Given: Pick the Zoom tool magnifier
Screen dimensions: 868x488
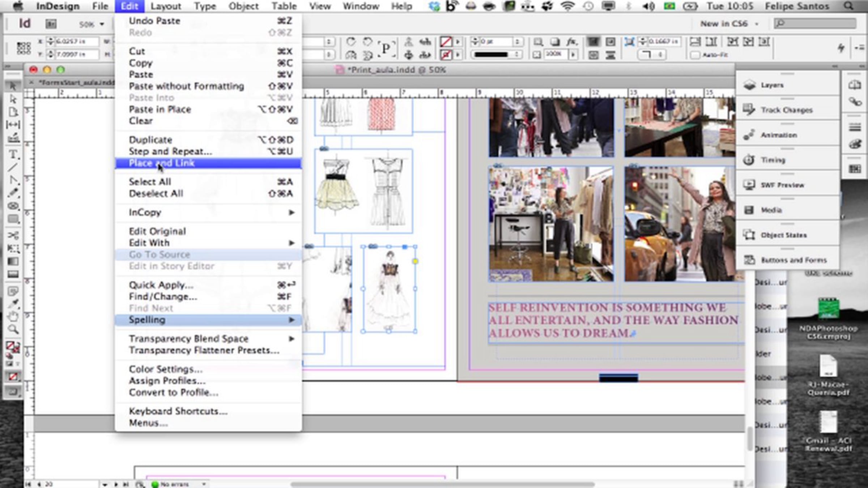Looking at the screenshot, I should pyautogui.click(x=13, y=329).
